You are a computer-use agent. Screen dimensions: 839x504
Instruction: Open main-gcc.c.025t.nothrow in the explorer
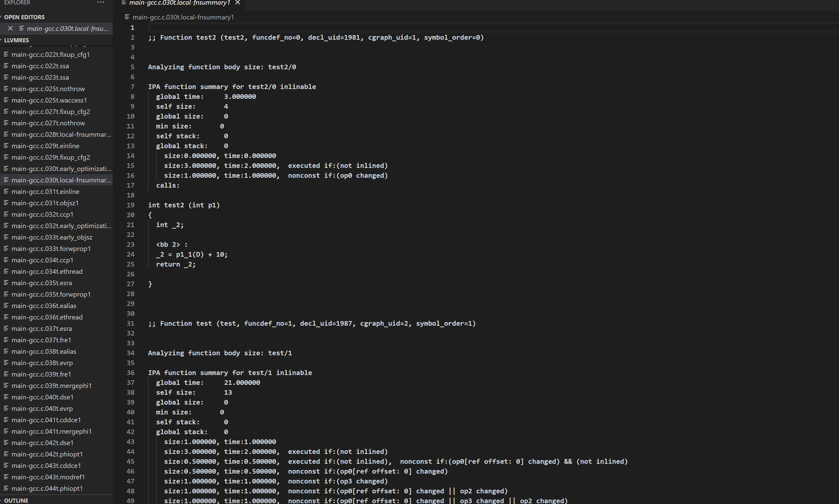(x=48, y=89)
